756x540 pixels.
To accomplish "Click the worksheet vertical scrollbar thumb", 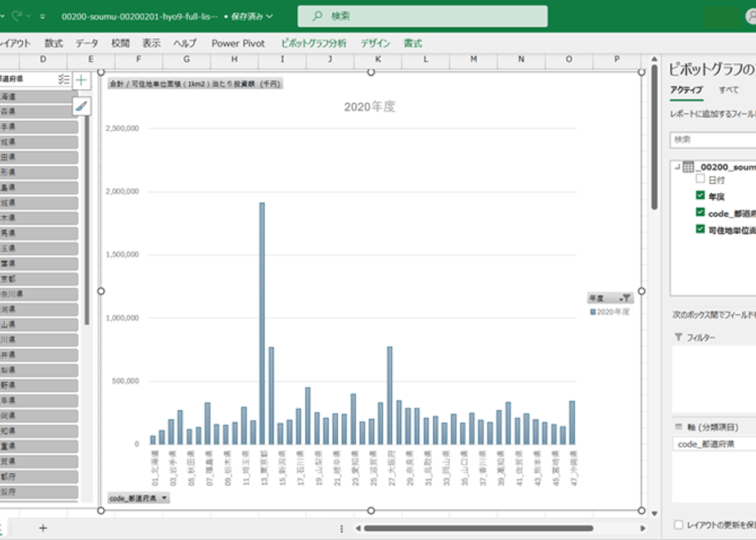I will [655, 137].
